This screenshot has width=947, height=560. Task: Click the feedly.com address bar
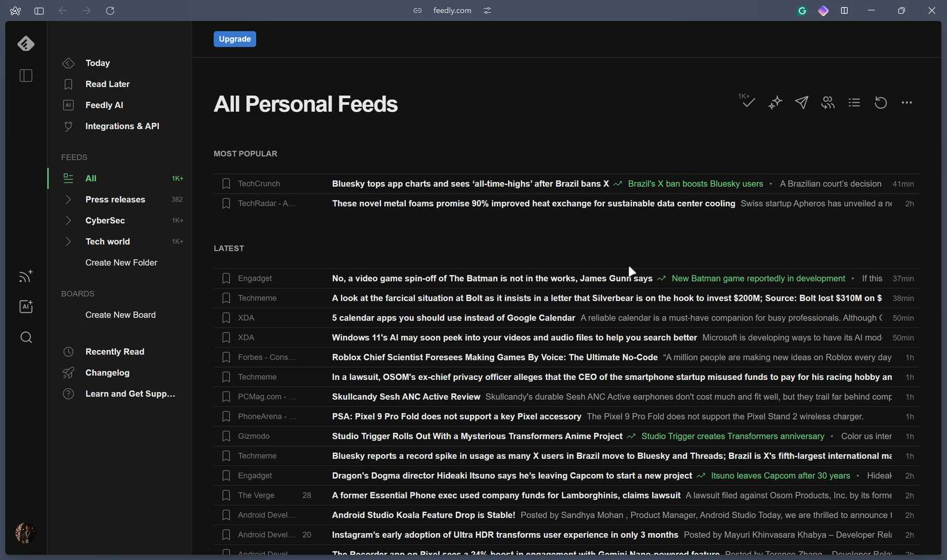[452, 10]
